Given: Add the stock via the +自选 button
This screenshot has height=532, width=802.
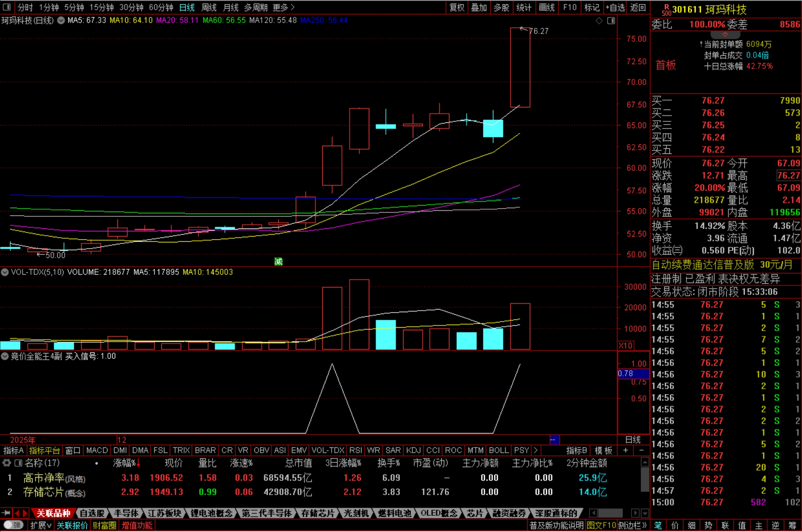Looking at the screenshot, I should tap(615, 7).
